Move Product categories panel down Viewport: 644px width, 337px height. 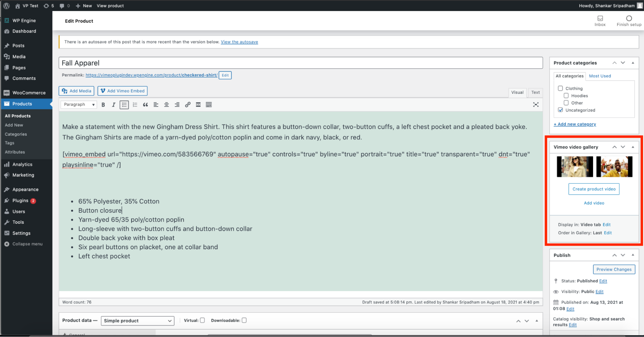pyautogui.click(x=623, y=63)
